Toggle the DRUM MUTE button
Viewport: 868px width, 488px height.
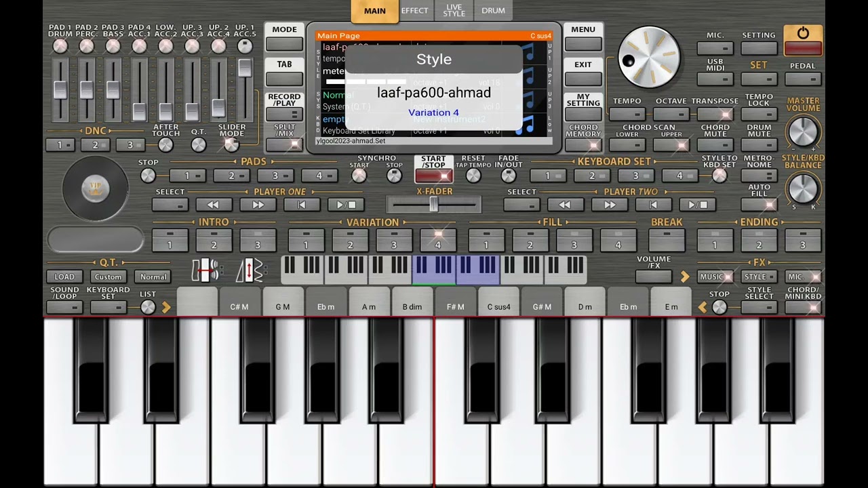tap(759, 145)
